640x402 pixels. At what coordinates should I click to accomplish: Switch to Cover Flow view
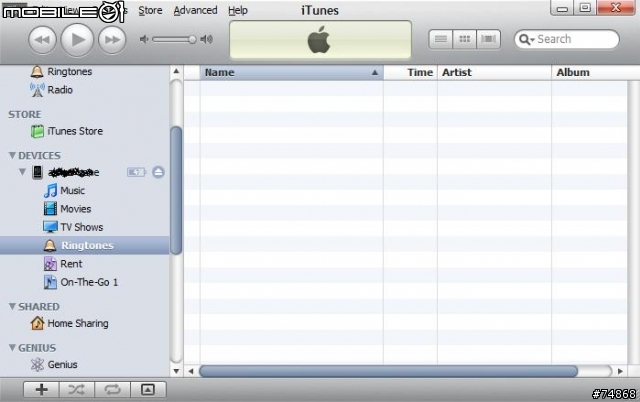pos(489,39)
